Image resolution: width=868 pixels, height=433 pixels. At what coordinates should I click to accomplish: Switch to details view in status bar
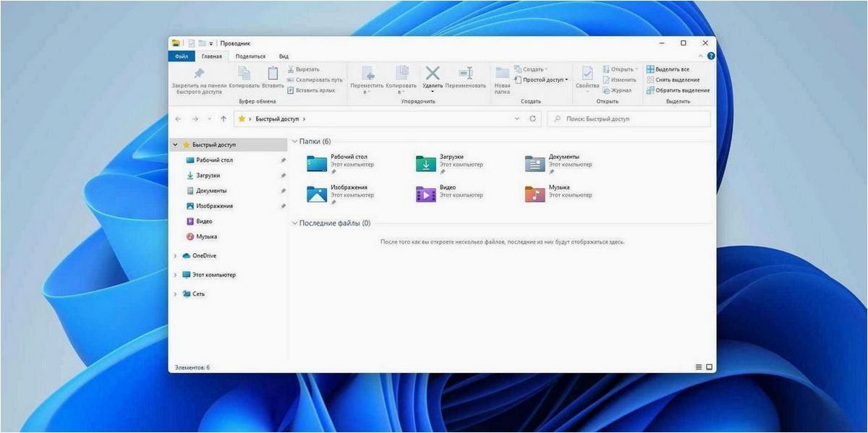click(x=699, y=367)
